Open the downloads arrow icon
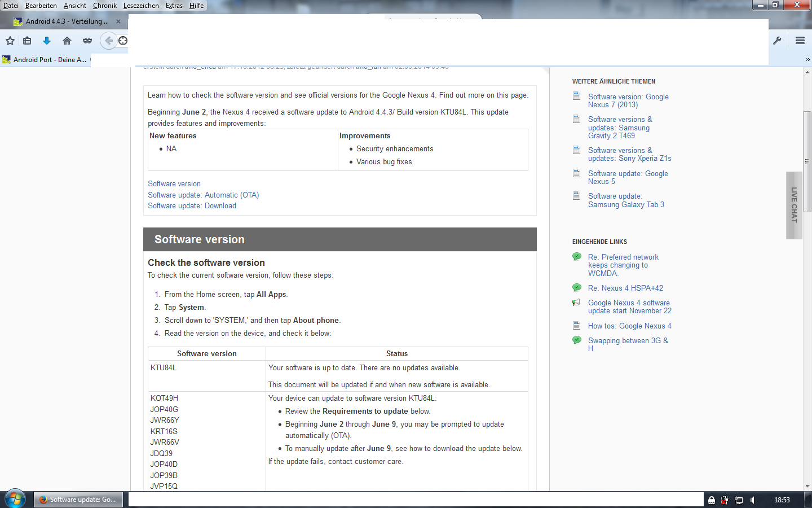Viewport: 812px width, 508px height. tap(47, 41)
